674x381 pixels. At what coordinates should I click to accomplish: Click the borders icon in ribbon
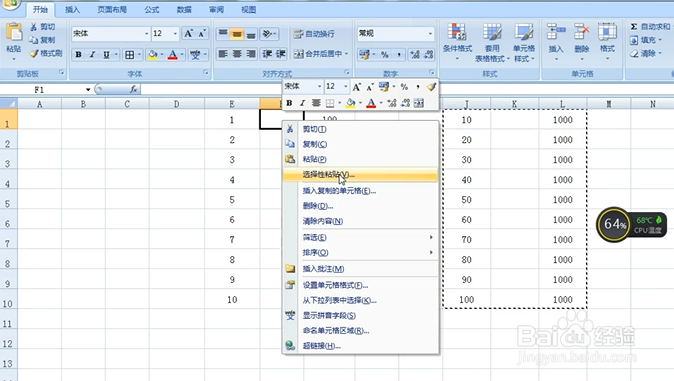point(129,55)
